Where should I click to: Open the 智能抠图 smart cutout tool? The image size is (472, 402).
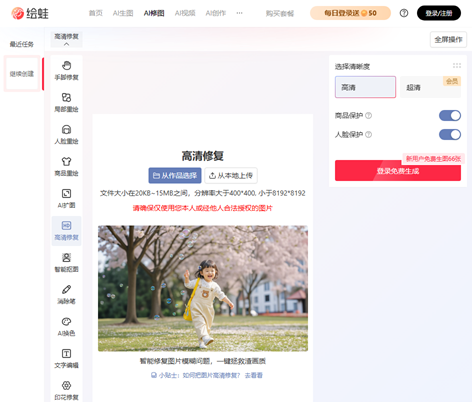(x=66, y=263)
